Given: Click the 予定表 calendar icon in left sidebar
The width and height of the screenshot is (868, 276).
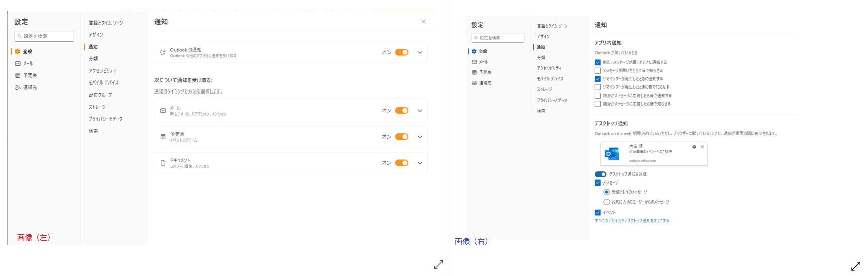Looking at the screenshot, I should coord(18,76).
